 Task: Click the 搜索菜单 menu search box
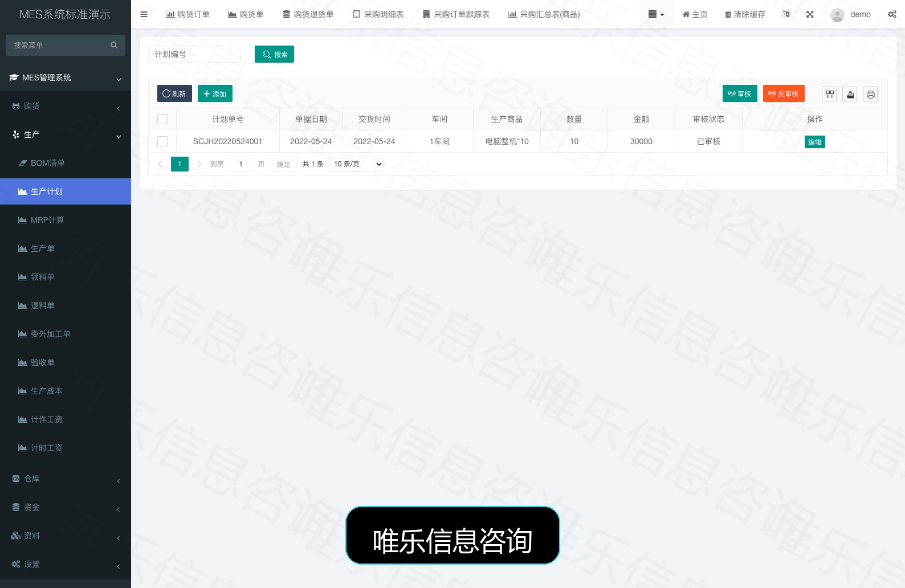pos(66,45)
